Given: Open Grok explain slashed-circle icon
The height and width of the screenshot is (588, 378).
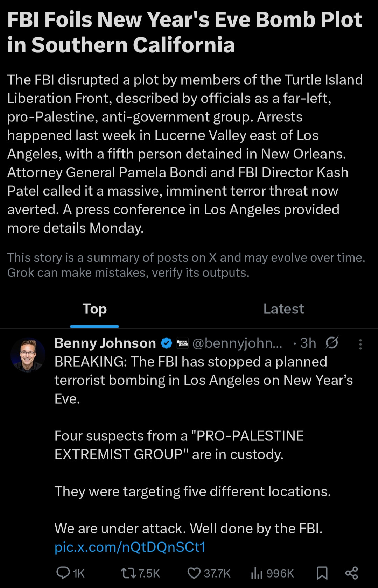Looking at the screenshot, I should (x=331, y=343).
